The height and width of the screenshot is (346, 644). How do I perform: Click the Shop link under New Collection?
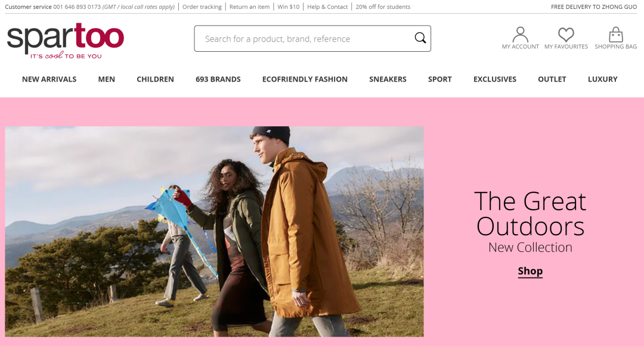[530, 271]
